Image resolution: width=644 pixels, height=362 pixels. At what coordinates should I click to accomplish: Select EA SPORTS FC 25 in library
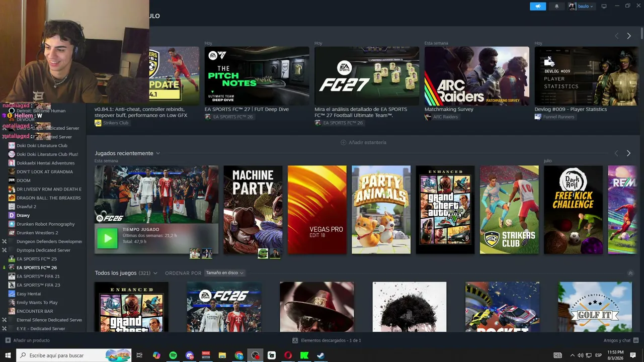pyautogui.click(x=36, y=259)
